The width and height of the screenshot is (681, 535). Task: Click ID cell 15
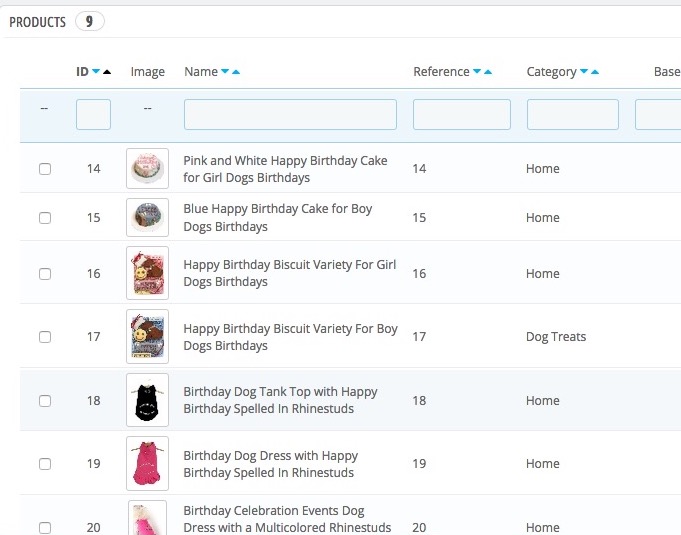pyautogui.click(x=93, y=218)
